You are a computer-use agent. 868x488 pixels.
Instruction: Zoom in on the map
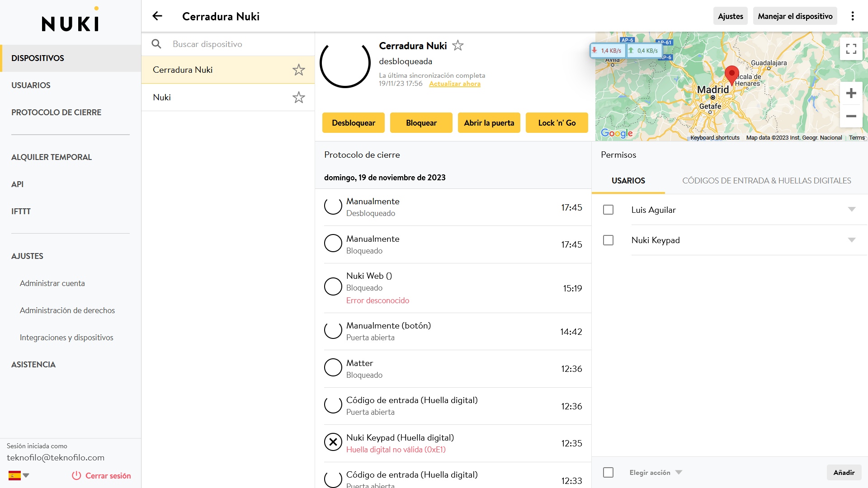tap(851, 94)
